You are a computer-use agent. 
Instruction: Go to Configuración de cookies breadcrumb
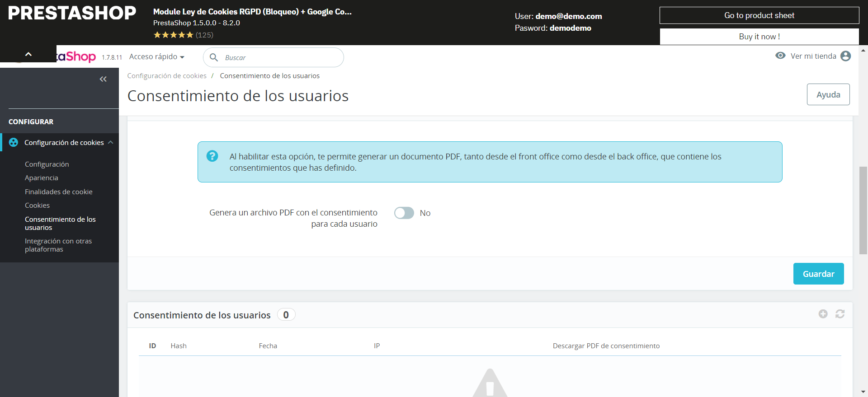click(167, 75)
